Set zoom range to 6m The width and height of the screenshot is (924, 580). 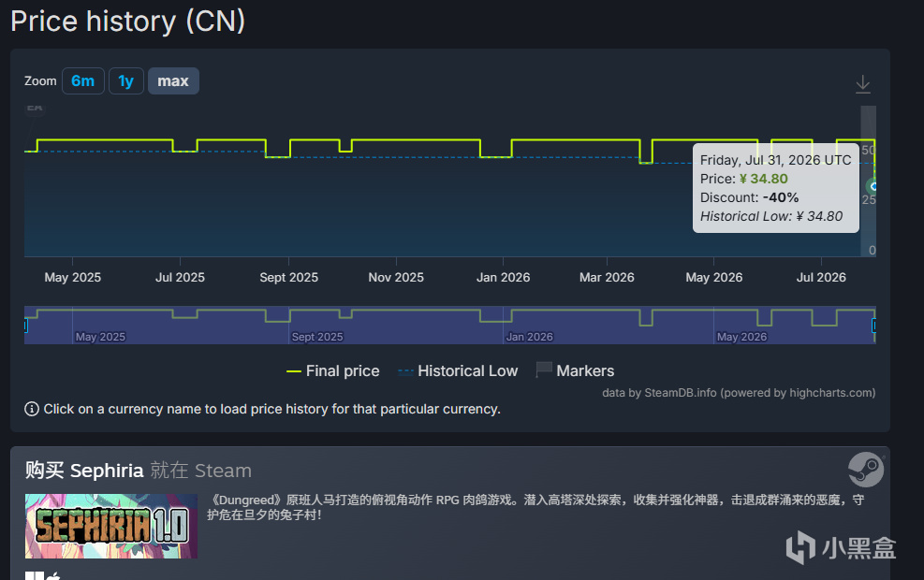coord(83,80)
